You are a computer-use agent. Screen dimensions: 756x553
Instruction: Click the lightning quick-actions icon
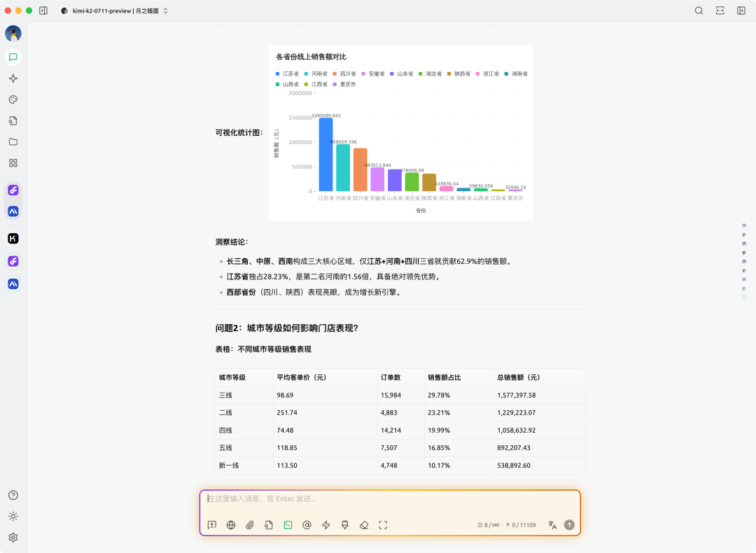click(325, 524)
